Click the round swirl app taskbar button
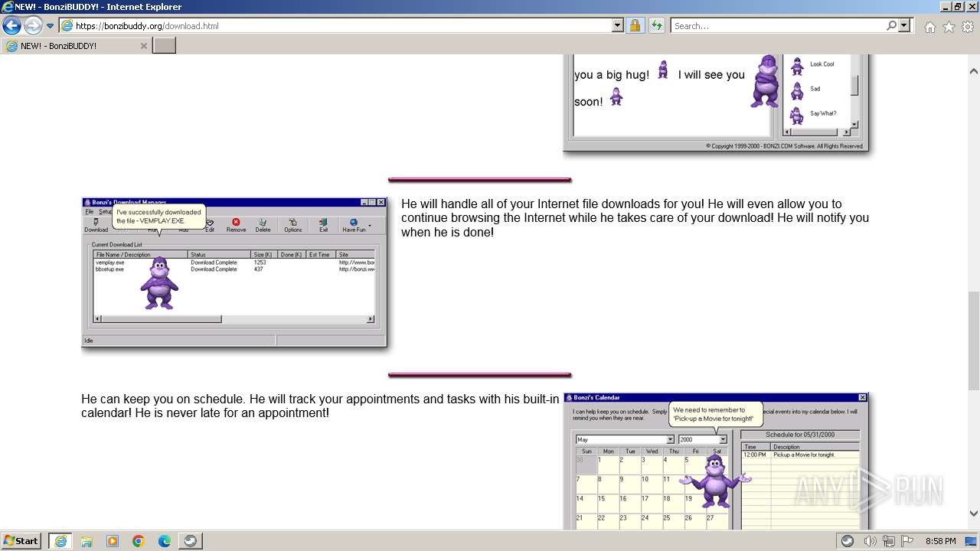 coord(190,540)
